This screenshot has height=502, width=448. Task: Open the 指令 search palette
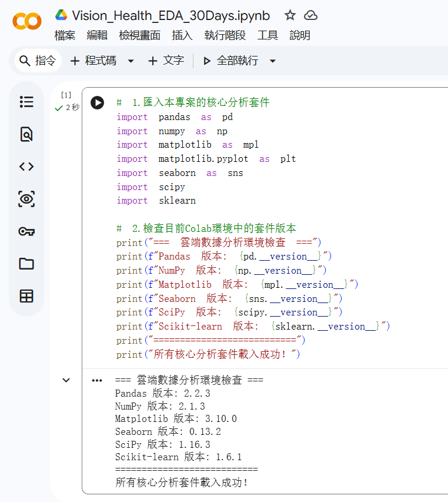pos(38,61)
